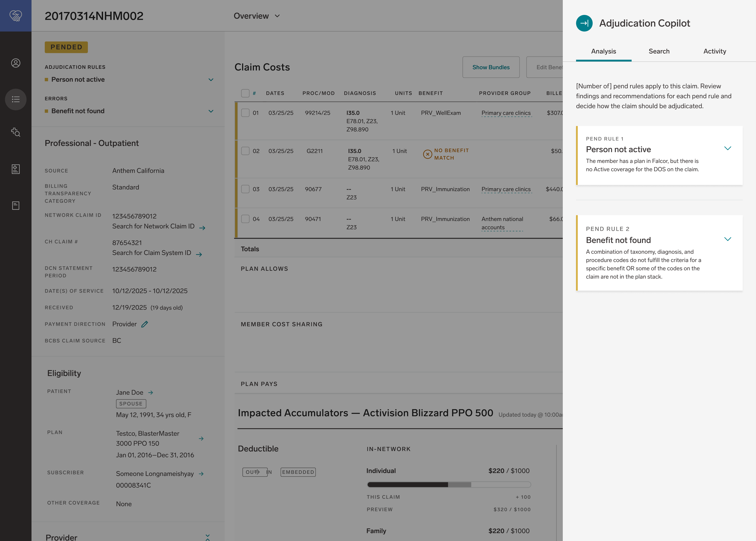756x541 pixels.
Task: Click claim number 20170314NHM002 heading
Action: point(94,16)
